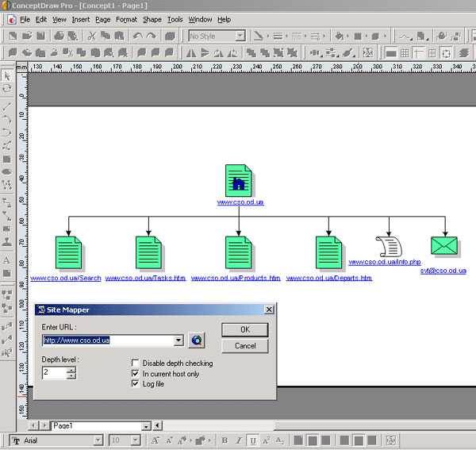The width and height of the screenshot is (476, 450).
Task: Click the svt@cso.od.ua email link
Action: (x=443, y=271)
